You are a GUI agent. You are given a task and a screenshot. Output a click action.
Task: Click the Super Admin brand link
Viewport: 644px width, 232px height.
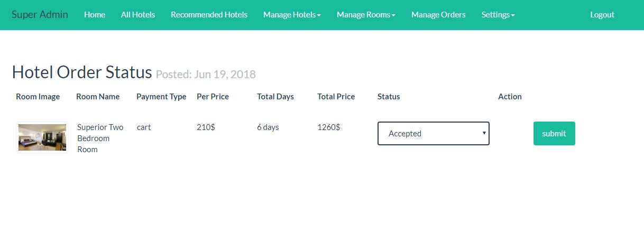tap(40, 14)
